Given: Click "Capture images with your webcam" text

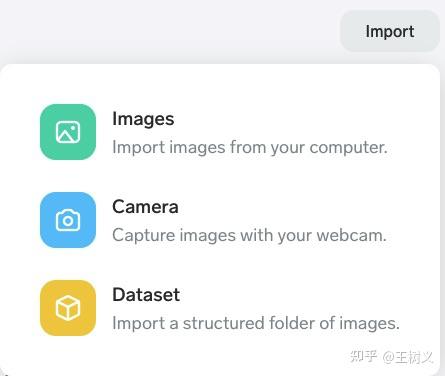Looking at the screenshot, I should 249,236.
